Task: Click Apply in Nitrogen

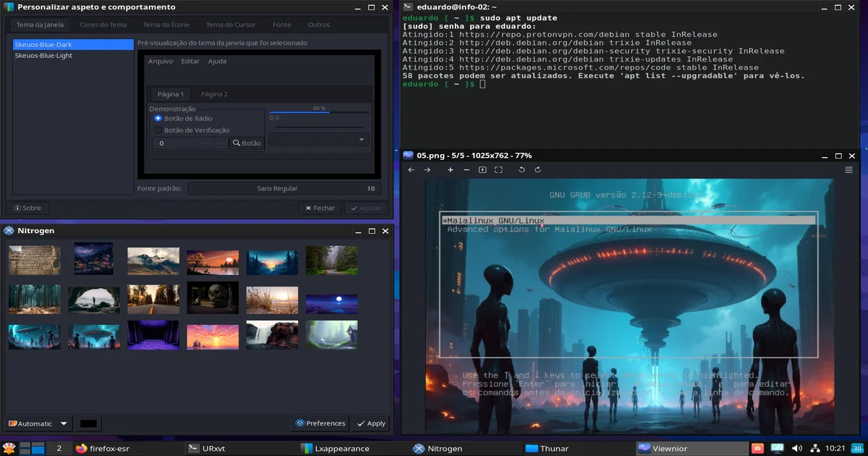Action: 371,423
